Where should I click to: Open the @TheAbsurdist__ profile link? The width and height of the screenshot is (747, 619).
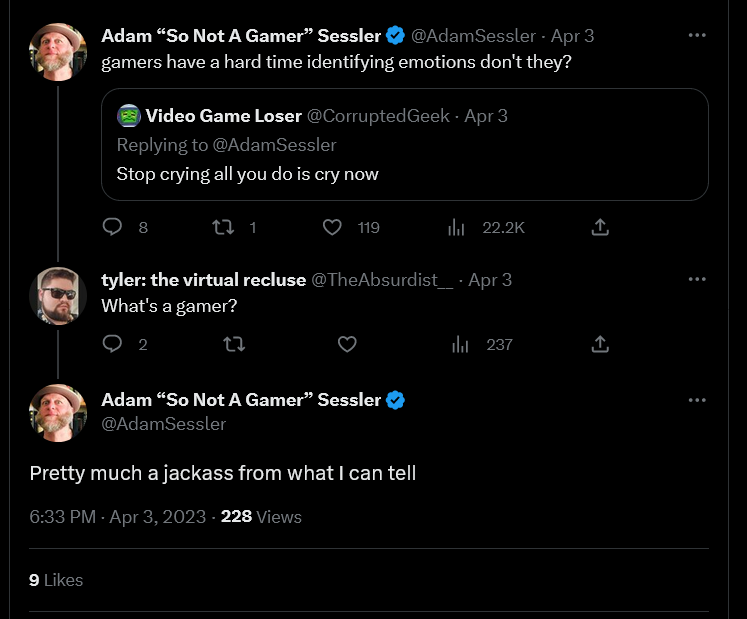(382, 280)
